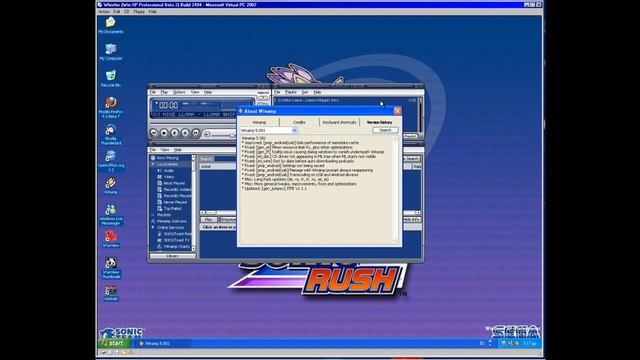640x360 pixels.
Task: Select Audio under Local Media
Action: point(169,170)
